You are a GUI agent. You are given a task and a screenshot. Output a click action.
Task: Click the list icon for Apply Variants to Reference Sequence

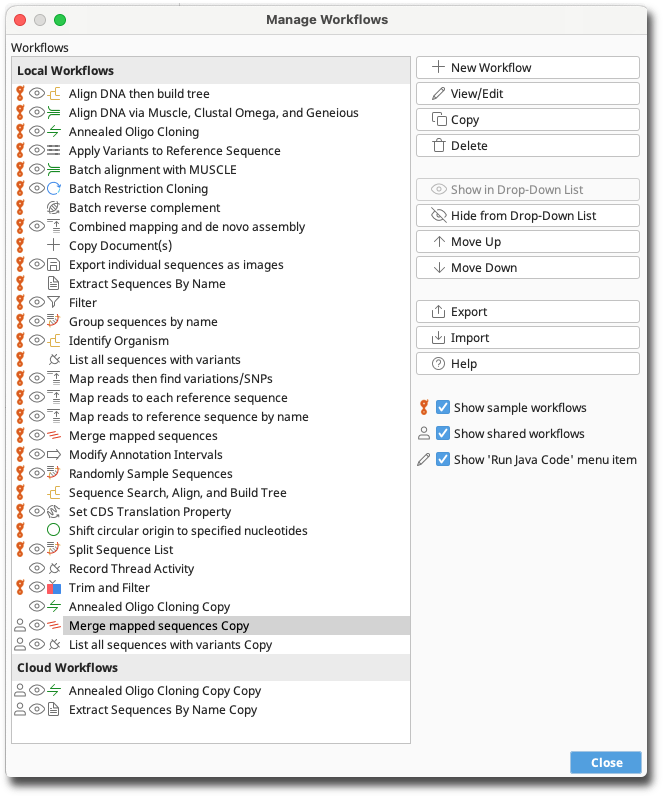click(54, 151)
